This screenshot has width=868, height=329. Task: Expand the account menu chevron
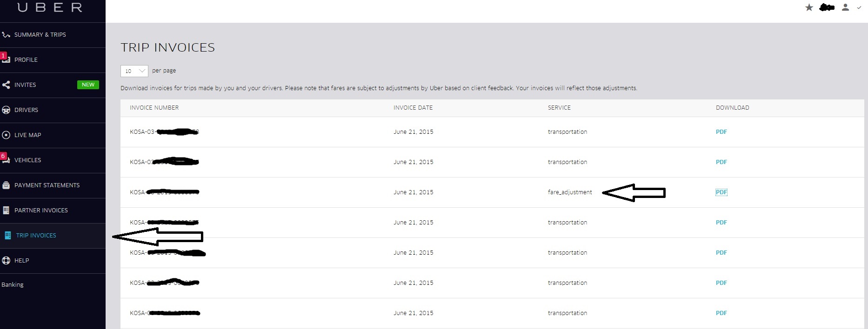[x=859, y=7]
